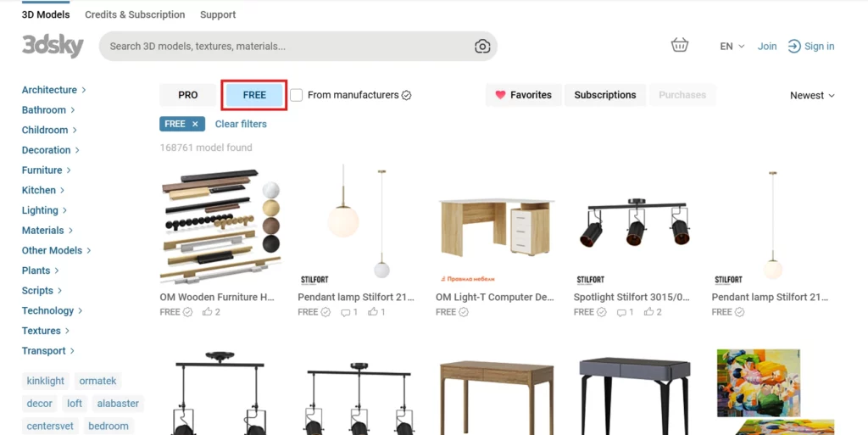Click the Sign in arrow icon
868x435 pixels.
click(794, 47)
